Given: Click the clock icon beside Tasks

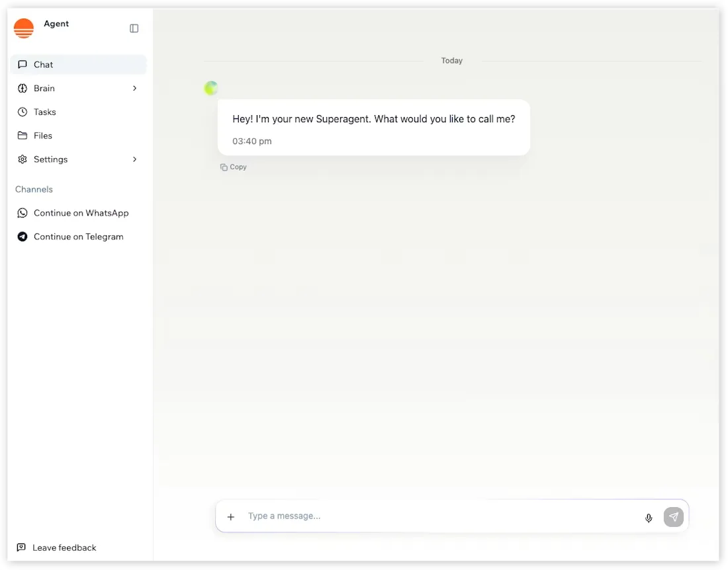Looking at the screenshot, I should pos(23,112).
